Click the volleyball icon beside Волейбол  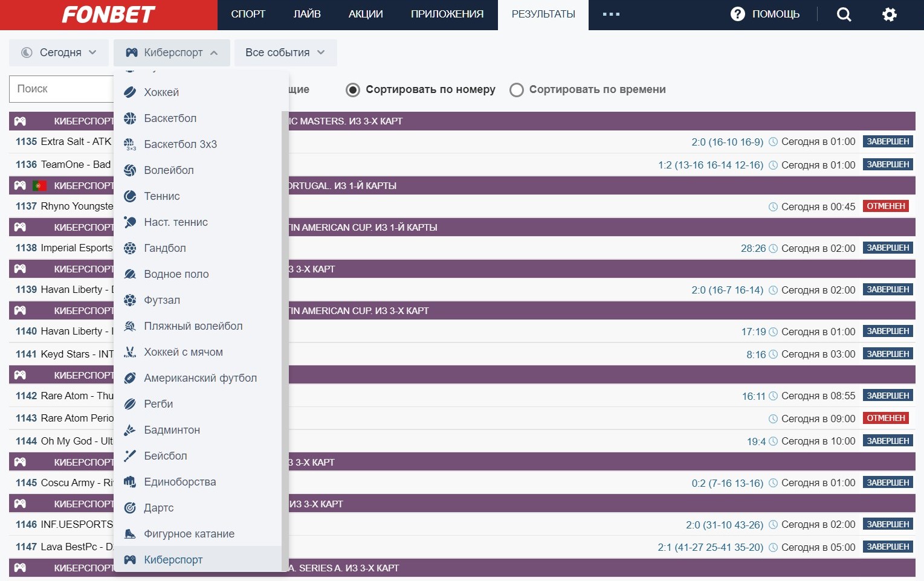click(x=130, y=170)
